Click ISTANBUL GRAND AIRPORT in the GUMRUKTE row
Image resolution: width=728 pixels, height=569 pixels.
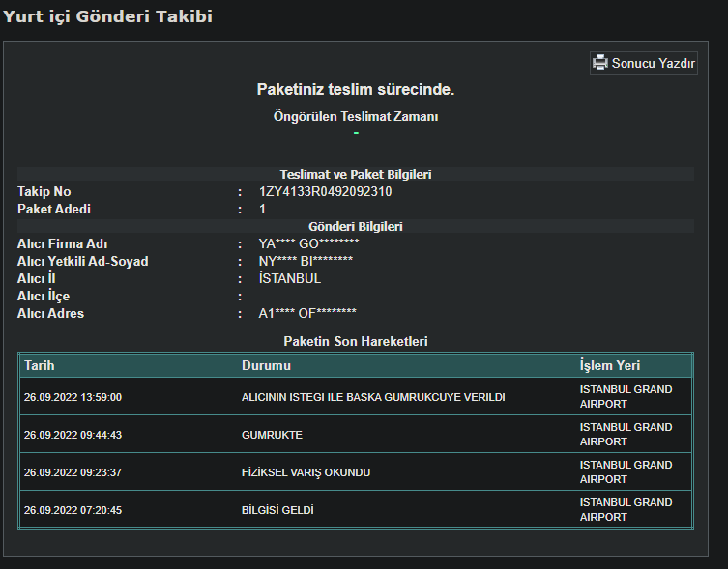coord(626,434)
